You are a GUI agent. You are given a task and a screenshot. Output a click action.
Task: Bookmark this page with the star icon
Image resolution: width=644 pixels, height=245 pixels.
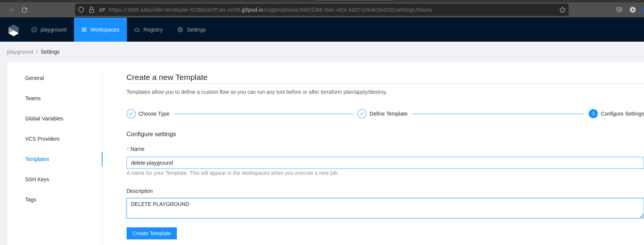pos(562,10)
